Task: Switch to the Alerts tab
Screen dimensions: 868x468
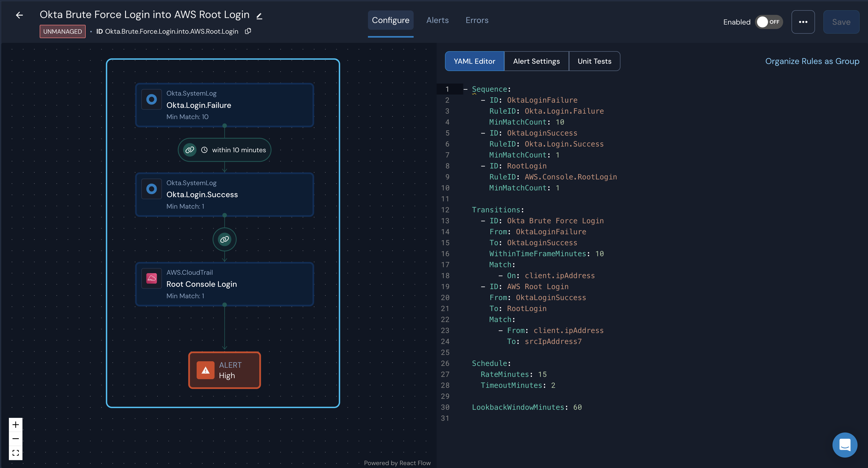Action: pyautogui.click(x=437, y=20)
